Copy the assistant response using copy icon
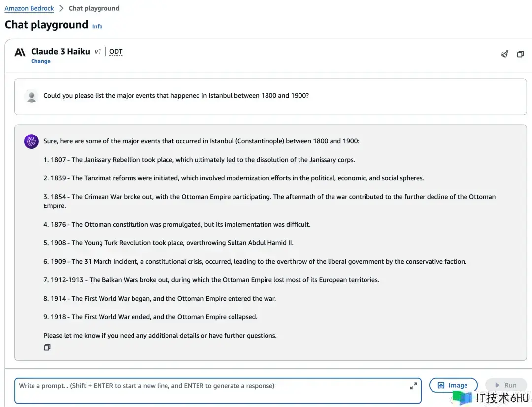 tap(47, 347)
